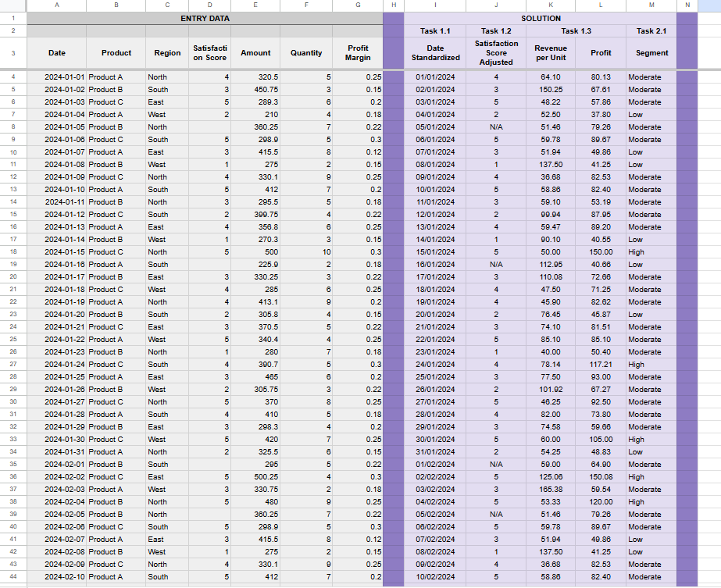Select column K header
This screenshot has width=721, height=588.
pyautogui.click(x=551, y=5)
